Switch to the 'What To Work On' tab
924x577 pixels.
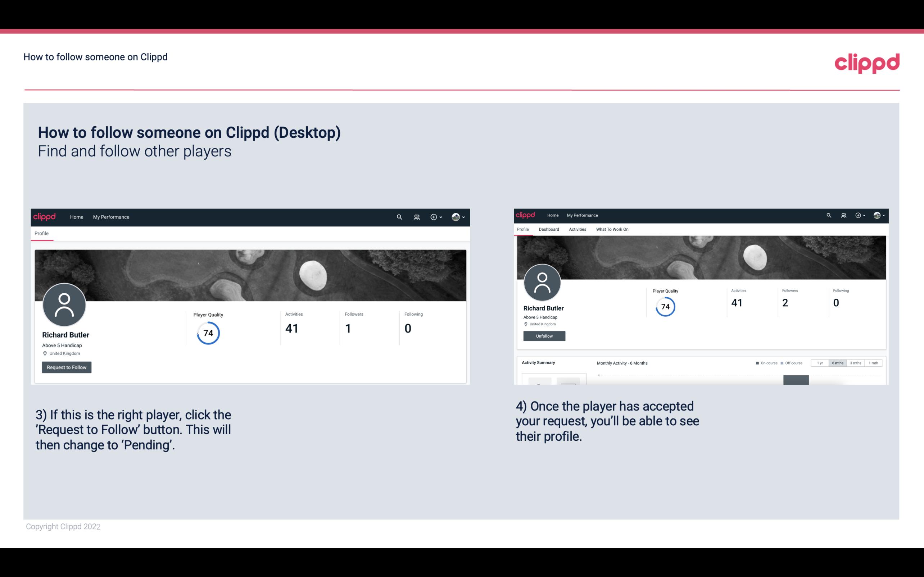point(612,229)
